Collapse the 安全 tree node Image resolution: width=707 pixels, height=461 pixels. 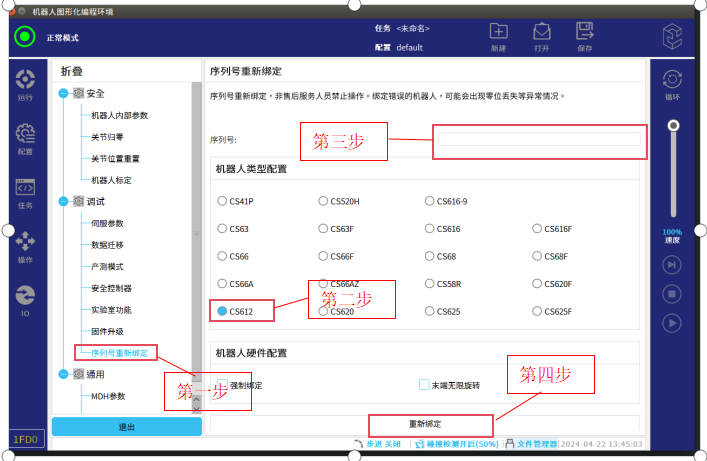click(64, 93)
